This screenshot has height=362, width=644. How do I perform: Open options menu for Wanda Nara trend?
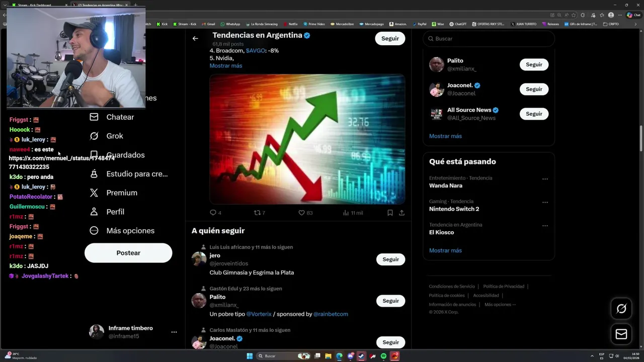coord(545,179)
